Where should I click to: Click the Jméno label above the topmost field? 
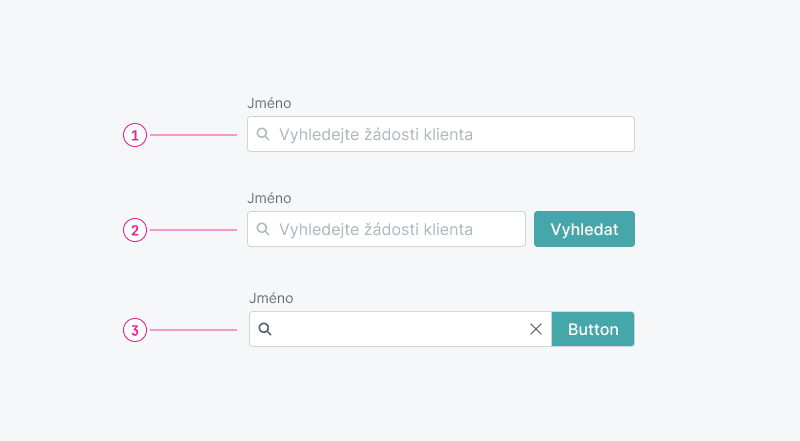click(x=269, y=103)
